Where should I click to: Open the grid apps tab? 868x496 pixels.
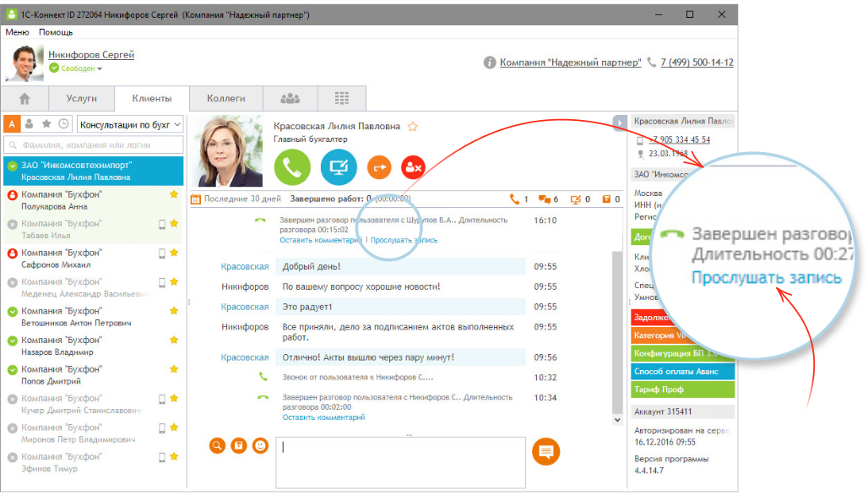342,99
